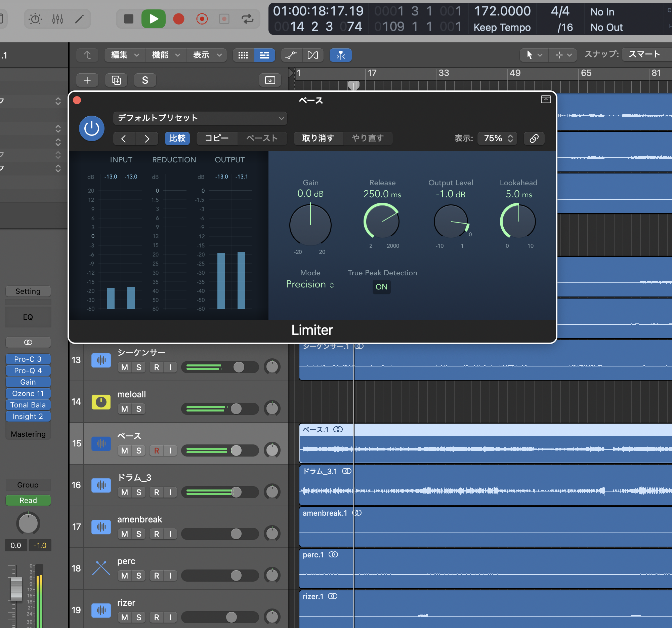
Task: Click the Duplicate Track icon
Action: [x=116, y=80]
